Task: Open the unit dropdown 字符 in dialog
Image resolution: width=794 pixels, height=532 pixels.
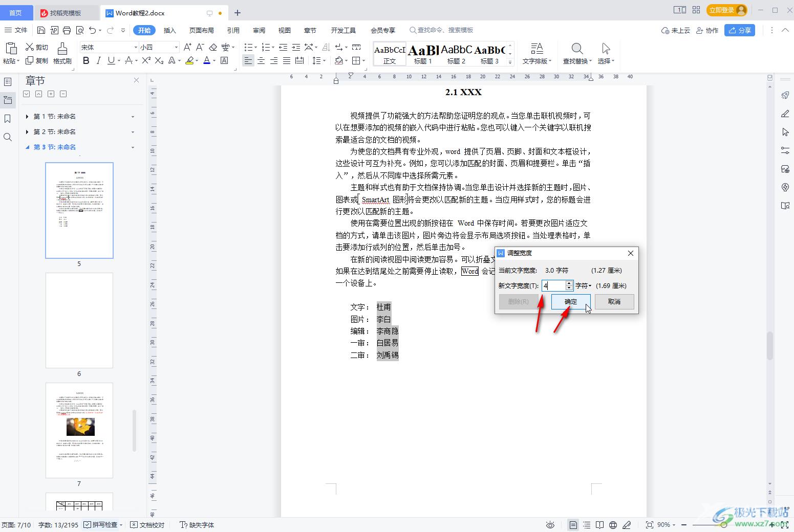Action: click(x=583, y=285)
